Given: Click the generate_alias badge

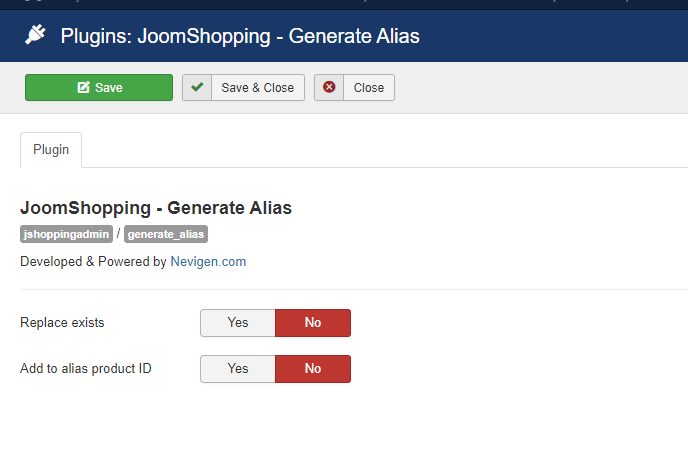Looking at the screenshot, I should point(166,234).
